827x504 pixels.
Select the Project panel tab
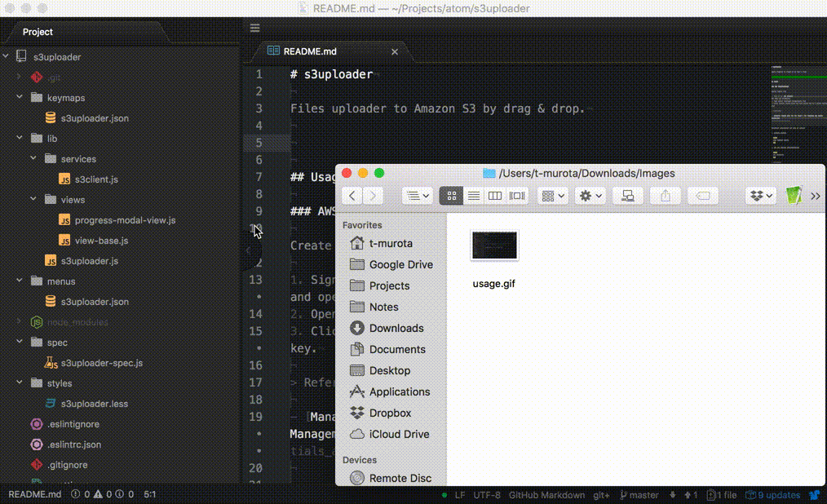(x=38, y=32)
